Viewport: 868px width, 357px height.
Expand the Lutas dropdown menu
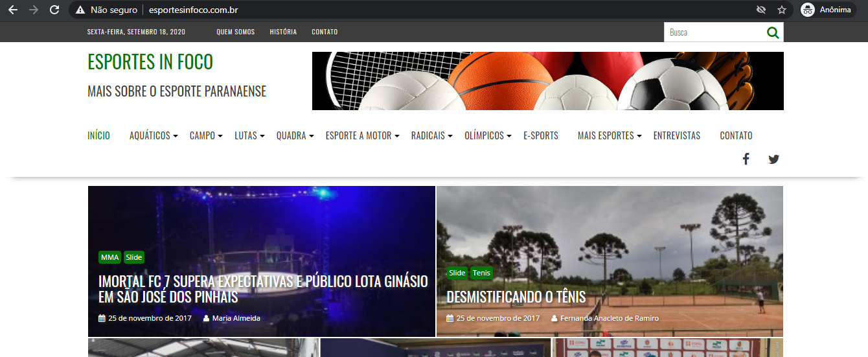coord(249,135)
